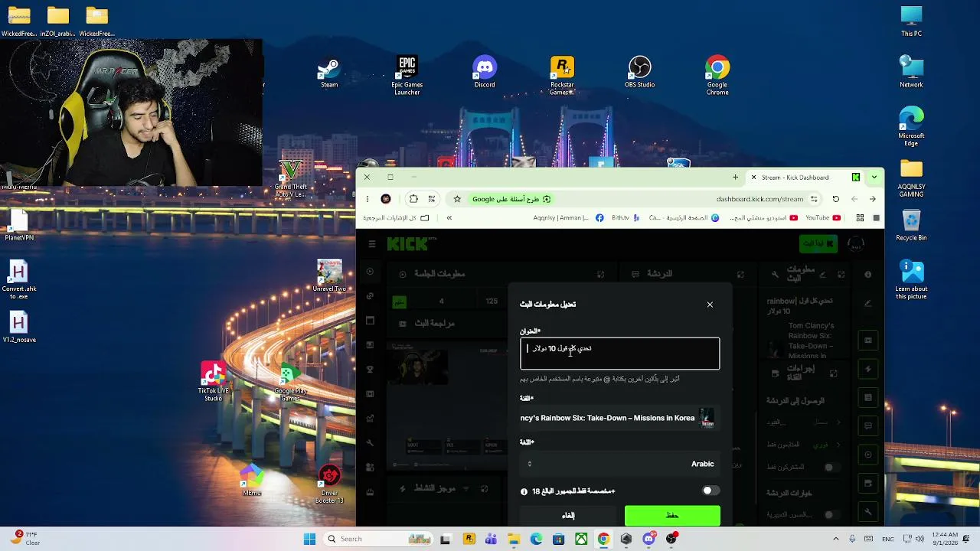Screen dimensions: 980x551
Task: Open the Recycle Bin
Action: (x=911, y=226)
